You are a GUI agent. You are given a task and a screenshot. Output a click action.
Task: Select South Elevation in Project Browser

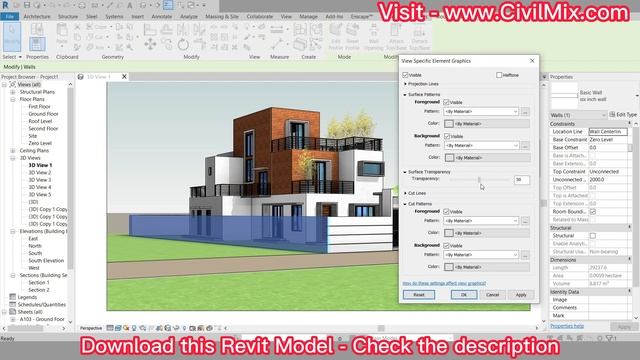click(x=46, y=260)
